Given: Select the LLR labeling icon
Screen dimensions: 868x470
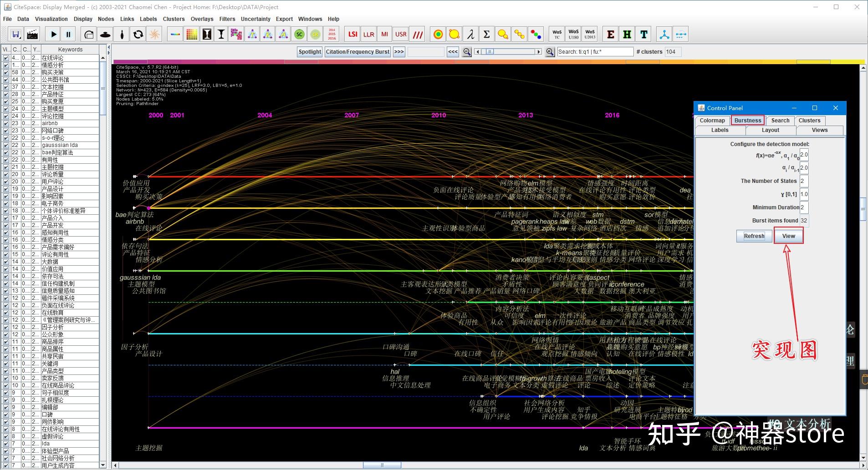Looking at the screenshot, I should pos(368,34).
